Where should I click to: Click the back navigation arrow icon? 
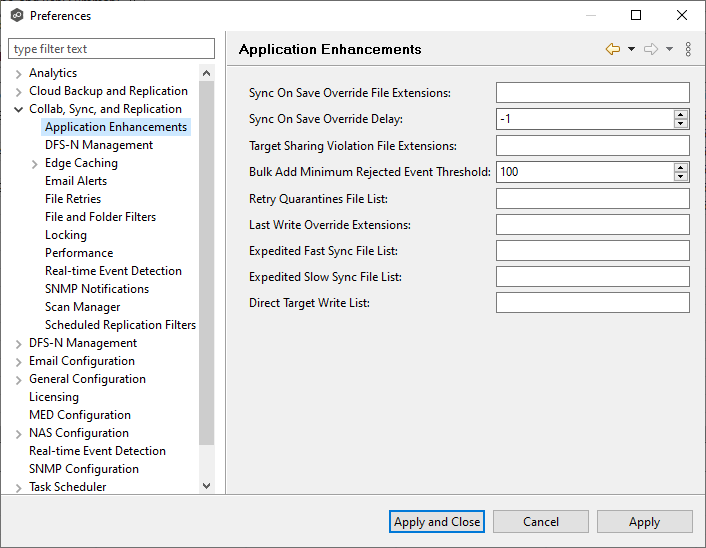pos(612,49)
